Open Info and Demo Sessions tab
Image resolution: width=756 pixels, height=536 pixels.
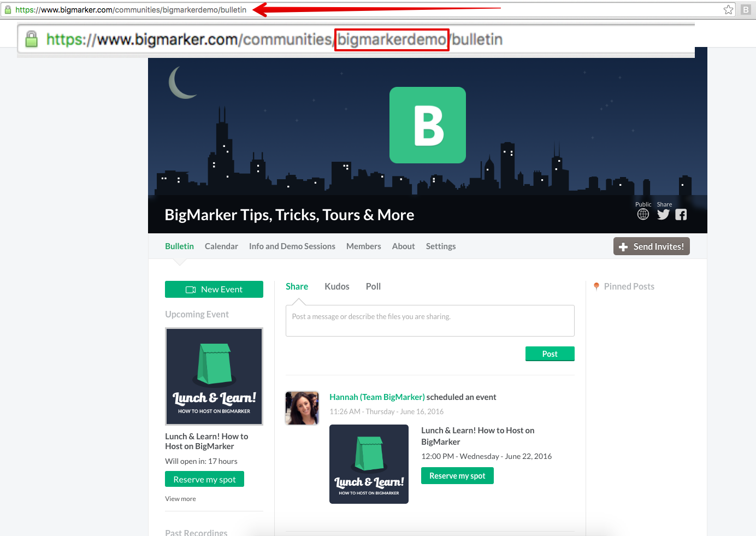coord(292,246)
